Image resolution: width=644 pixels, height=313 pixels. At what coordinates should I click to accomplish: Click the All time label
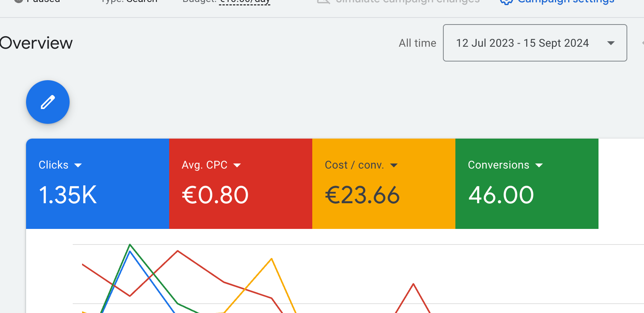(x=417, y=43)
